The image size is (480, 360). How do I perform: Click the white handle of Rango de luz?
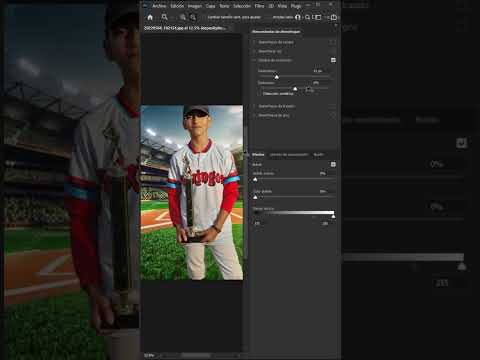[333, 217]
